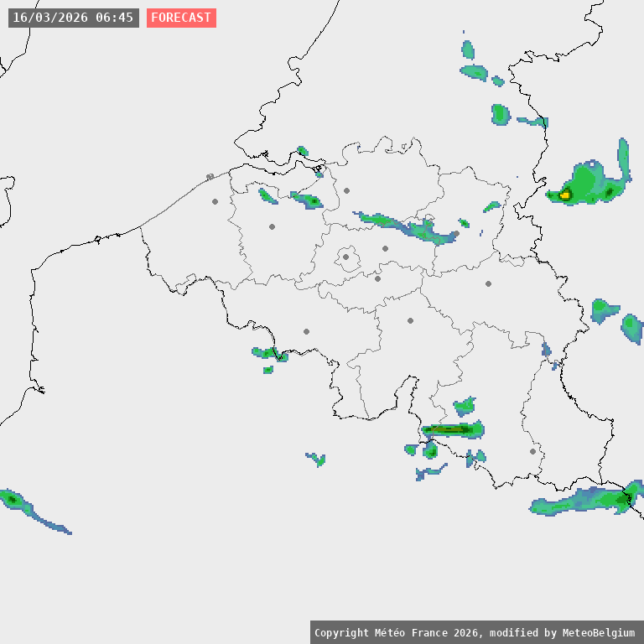
Task: Select the Antwerp city dot
Action: (x=346, y=190)
